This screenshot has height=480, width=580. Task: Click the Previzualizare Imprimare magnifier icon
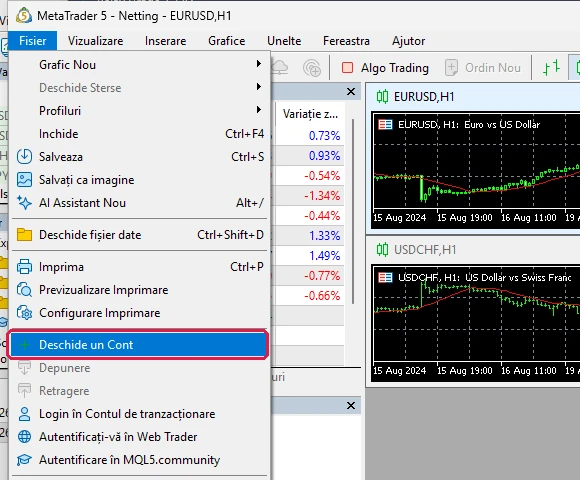tap(24, 290)
